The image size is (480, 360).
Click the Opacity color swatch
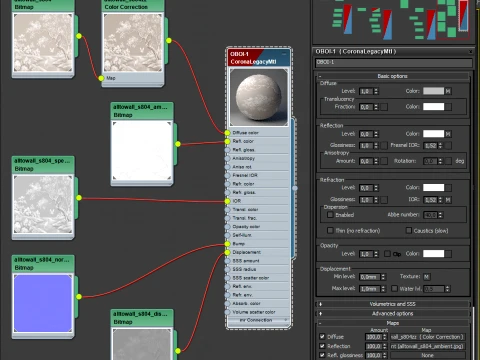point(433,254)
